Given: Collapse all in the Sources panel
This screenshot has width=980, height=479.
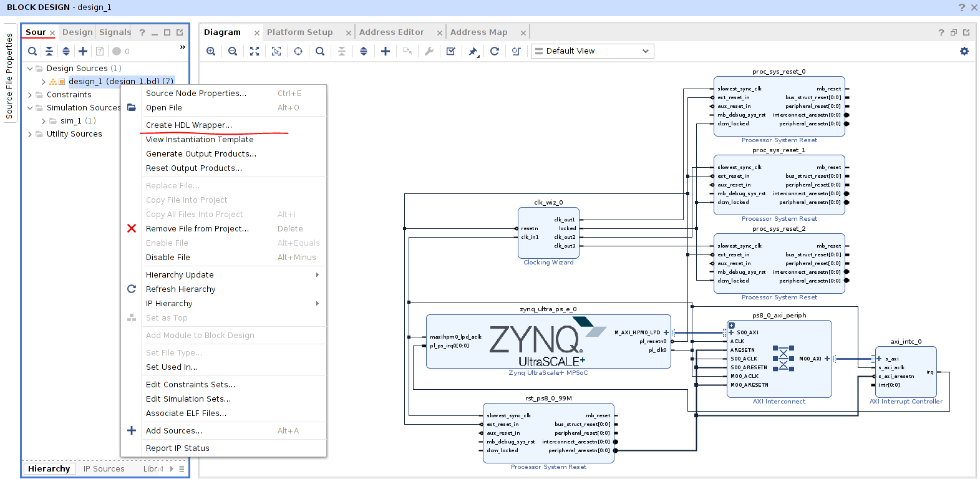Looking at the screenshot, I should pos(49,51).
